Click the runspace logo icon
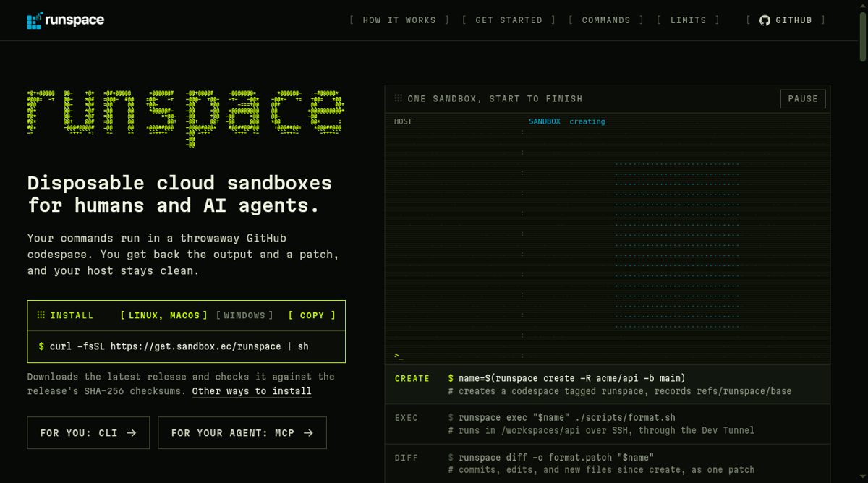The image size is (868, 483). 35,20
